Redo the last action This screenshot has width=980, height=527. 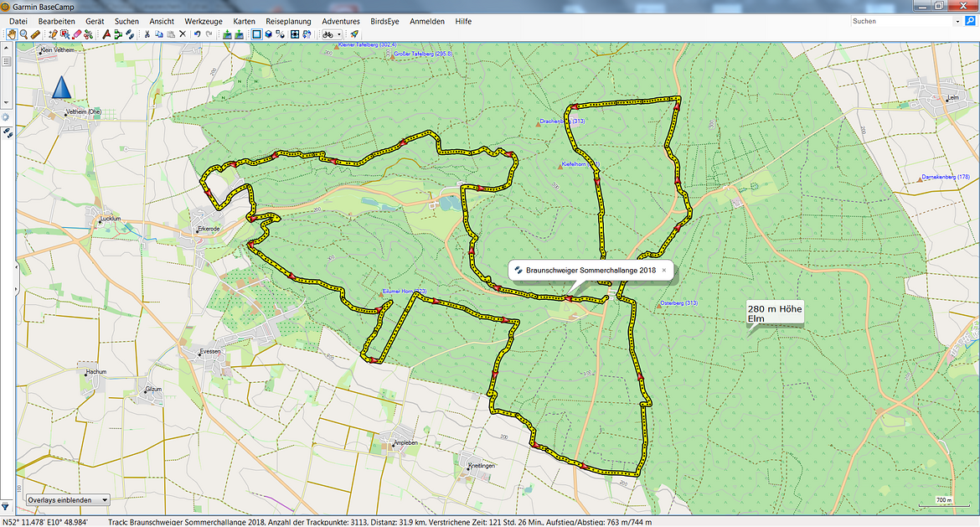(x=209, y=34)
